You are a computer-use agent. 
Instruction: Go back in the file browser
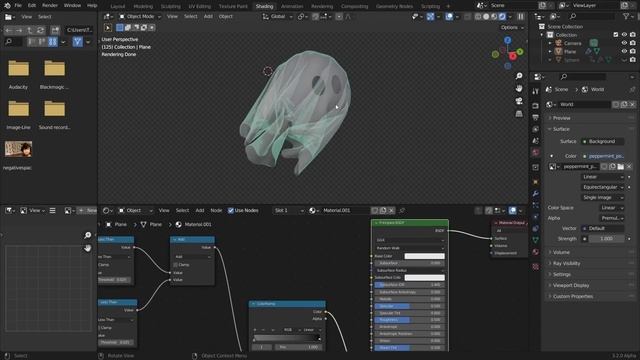point(8,30)
